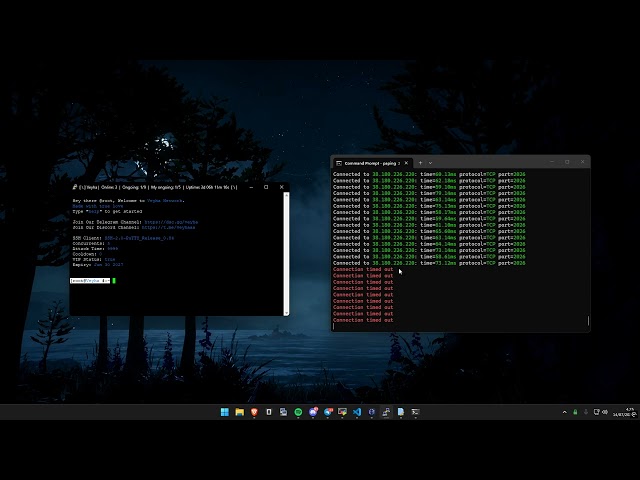
Task: Click the PuTTY scrollbar up arrow
Action: (286, 195)
